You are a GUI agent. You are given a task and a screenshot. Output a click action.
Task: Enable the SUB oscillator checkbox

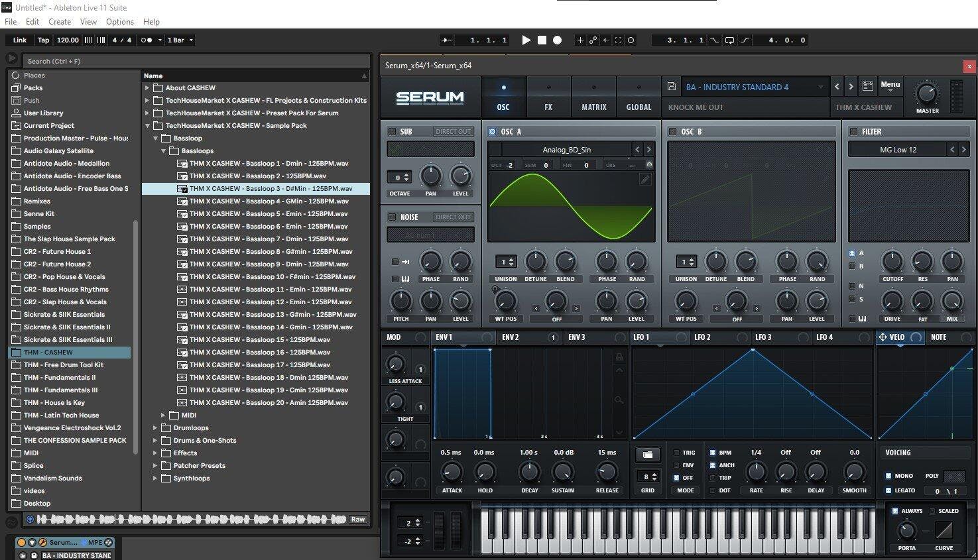point(392,131)
